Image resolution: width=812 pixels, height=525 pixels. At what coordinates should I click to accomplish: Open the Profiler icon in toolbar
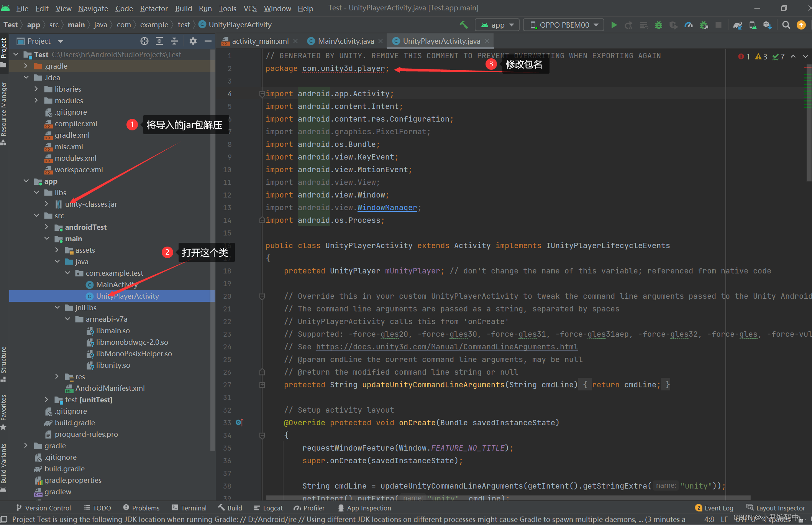pyautogui.click(x=689, y=25)
